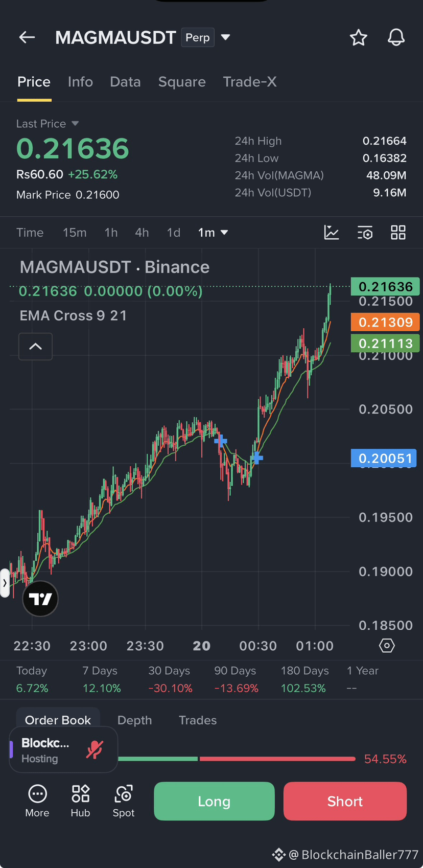Select the 15m chart interval
Screen dimensions: 423x868
point(75,233)
